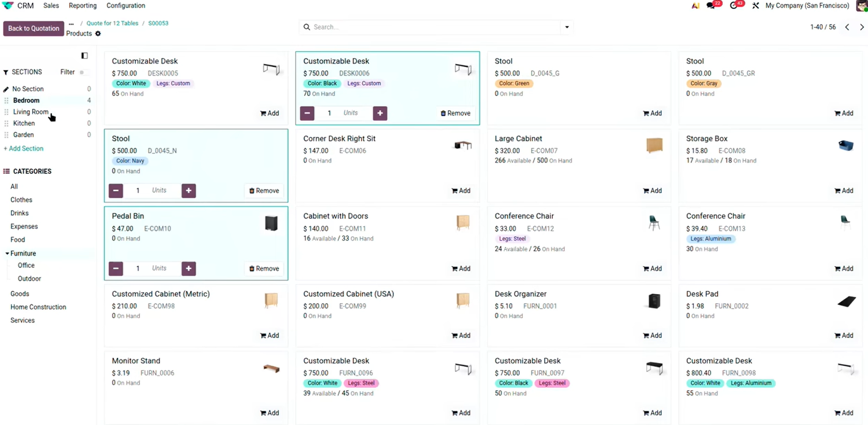Decrease quantity of Pedal Bin
The image size is (868, 425).
tap(116, 269)
